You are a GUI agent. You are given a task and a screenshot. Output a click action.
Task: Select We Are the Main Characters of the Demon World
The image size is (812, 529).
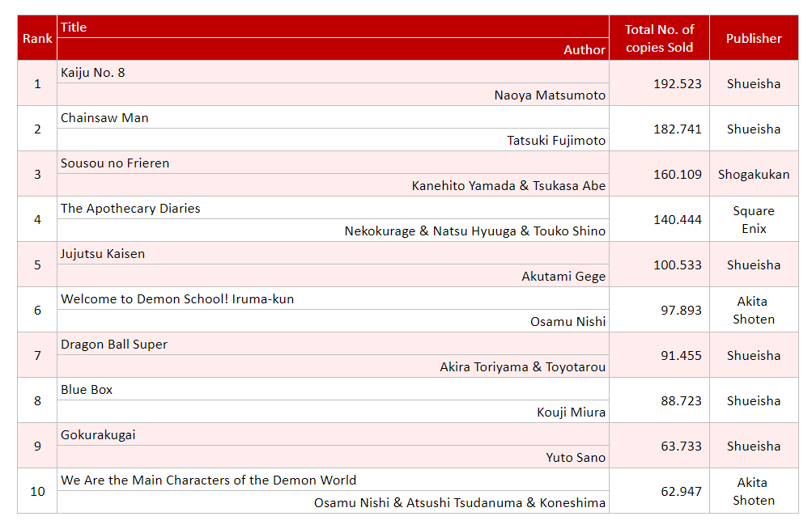pos(208,480)
